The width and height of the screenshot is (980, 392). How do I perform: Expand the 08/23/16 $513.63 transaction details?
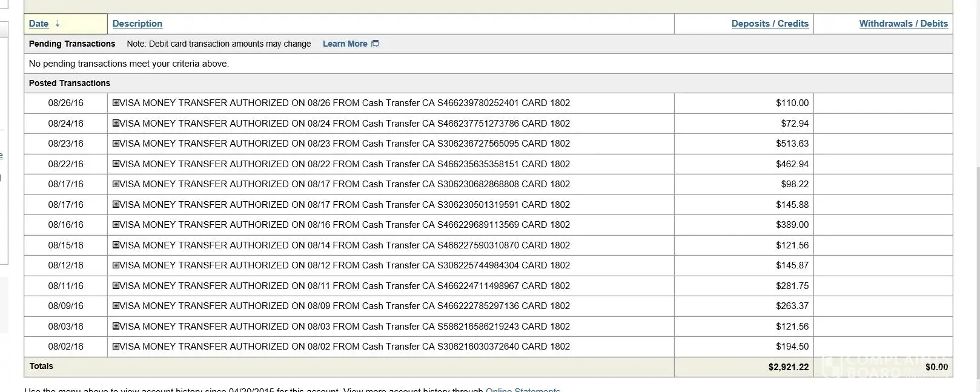click(116, 144)
